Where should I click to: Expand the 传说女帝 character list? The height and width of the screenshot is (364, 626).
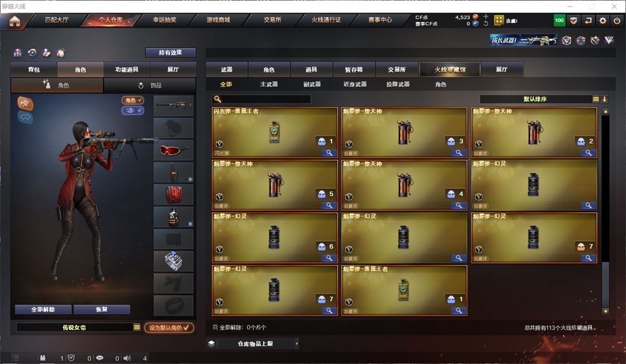click(x=137, y=327)
